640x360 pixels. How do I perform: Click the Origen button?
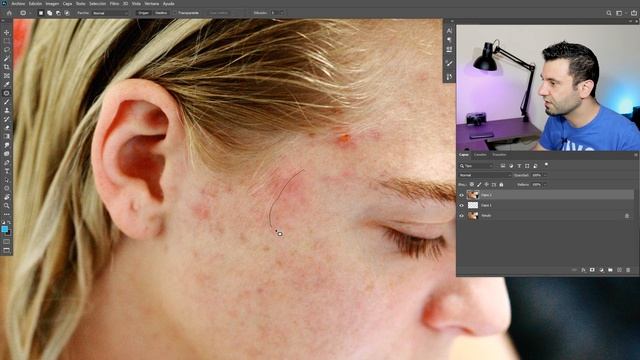143,13
